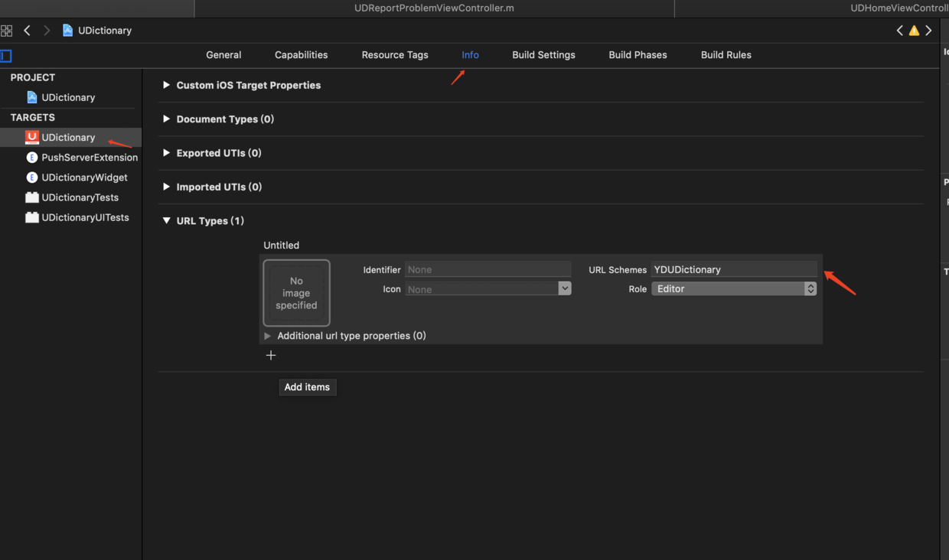Viewport: 949px width, 560px height.
Task: Expand Additional url type properties (0)
Action: click(267, 336)
